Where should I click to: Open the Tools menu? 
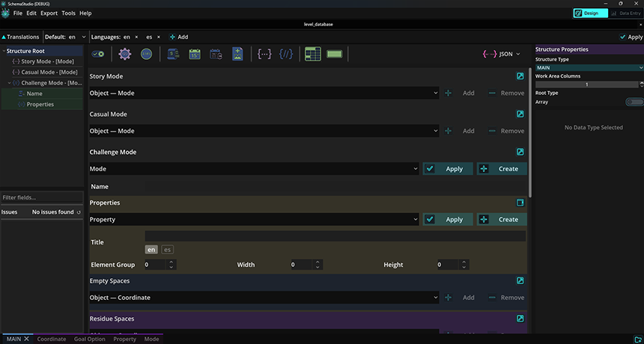(x=69, y=13)
